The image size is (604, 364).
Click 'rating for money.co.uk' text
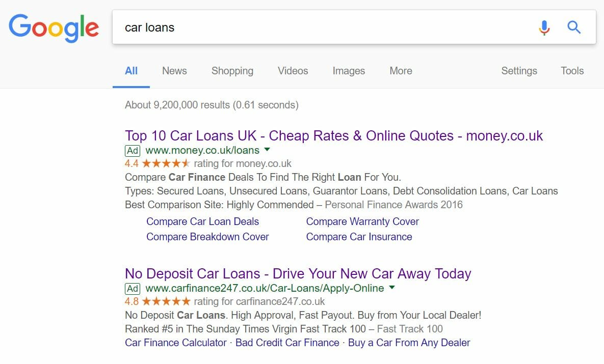(243, 163)
